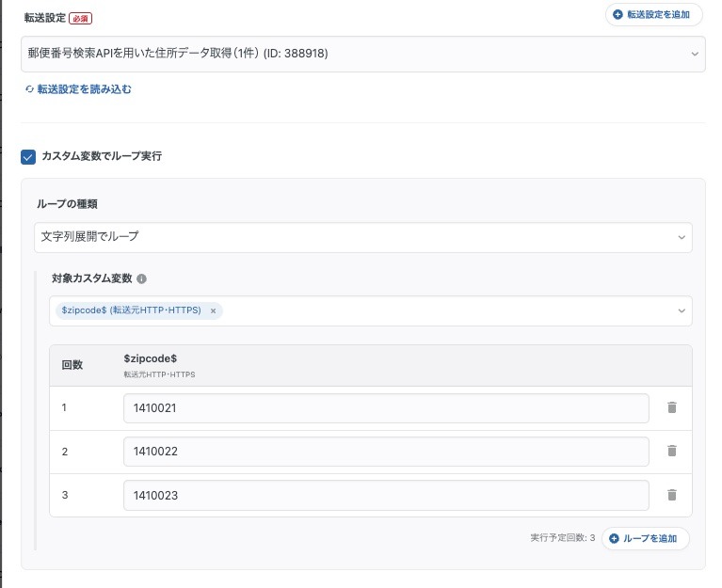Viewport: 722px width, 588px height.
Task: Remove the 1410023 row with trash icon
Action: point(671,495)
